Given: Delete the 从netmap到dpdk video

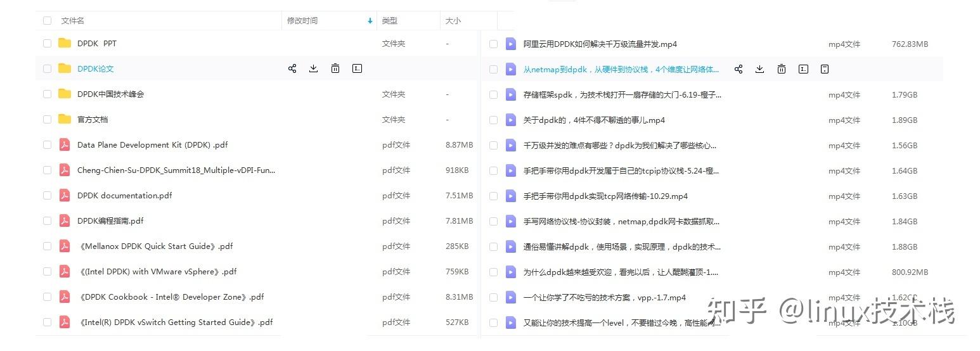Looking at the screenshot, I should coord(782,69).
